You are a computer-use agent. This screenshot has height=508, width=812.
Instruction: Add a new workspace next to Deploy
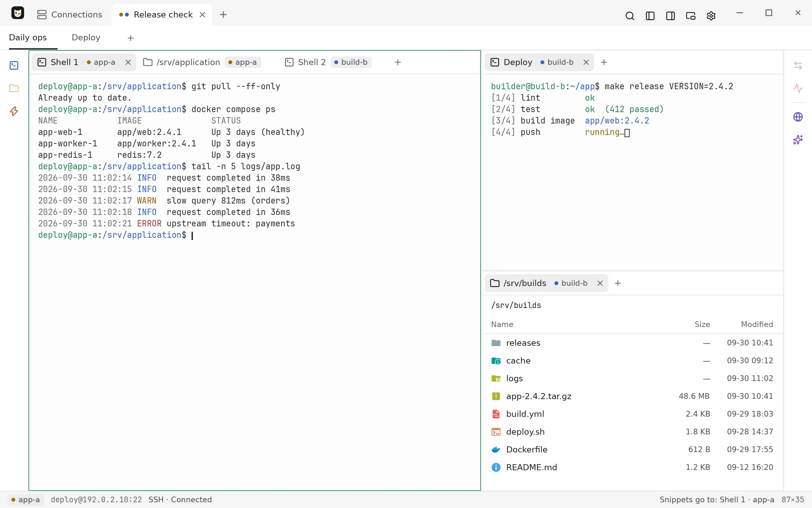tap(131, 38)
